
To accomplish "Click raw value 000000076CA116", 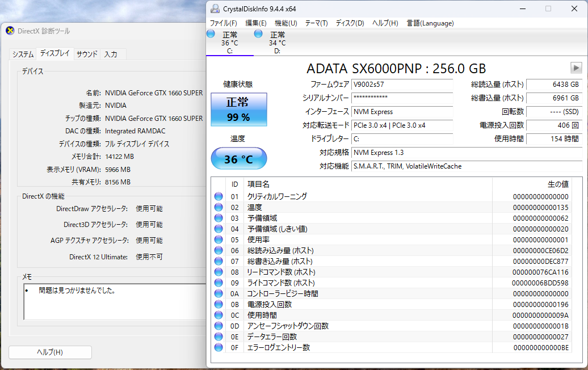I will (540, 272).
